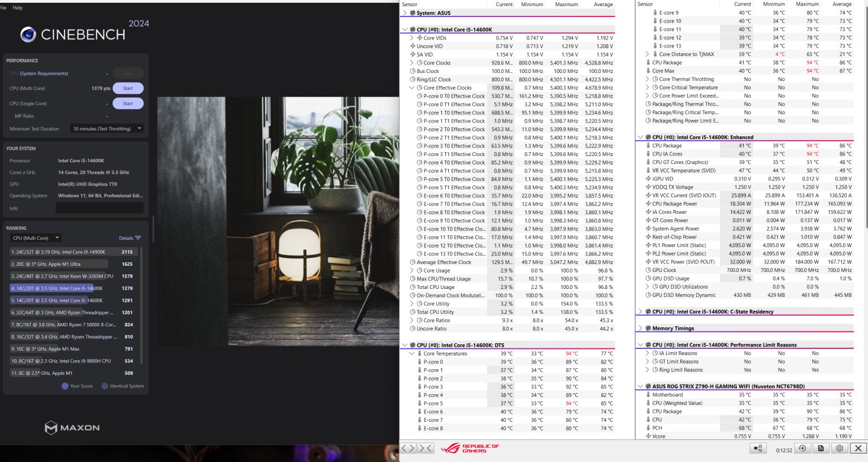Click the Bus Clock sensor clock icon

pyautogui.click(x=413, y=71)
